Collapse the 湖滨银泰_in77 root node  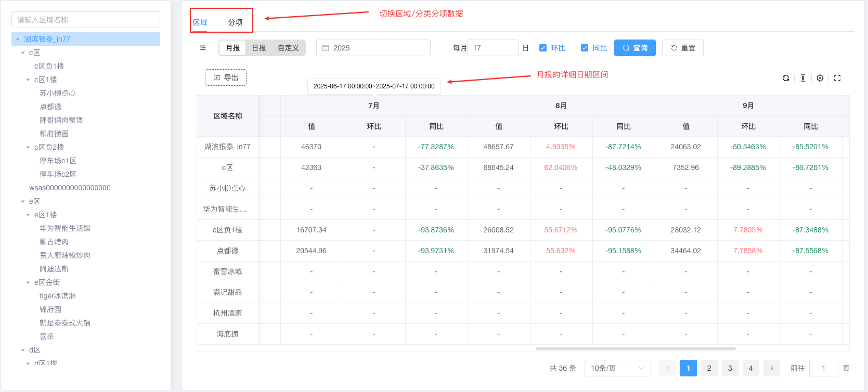pos(18,39)
